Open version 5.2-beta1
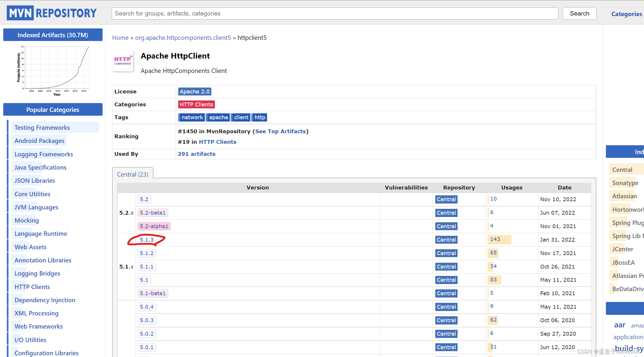This screenshot has width=644, height=357. (x=153, y=213)
